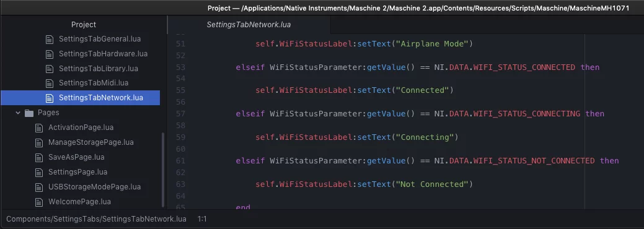Click the SettingsTabMidi.lua file icon
Screen dimensions: 644x229
[x=50, y=84]
